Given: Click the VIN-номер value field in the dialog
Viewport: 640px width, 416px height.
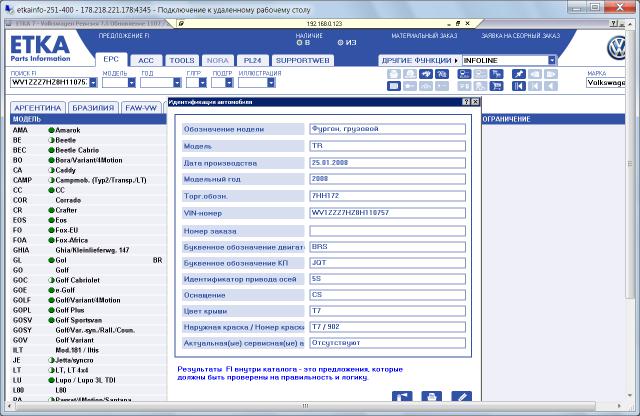Looking at the screenshot, I should coord(387,213).
